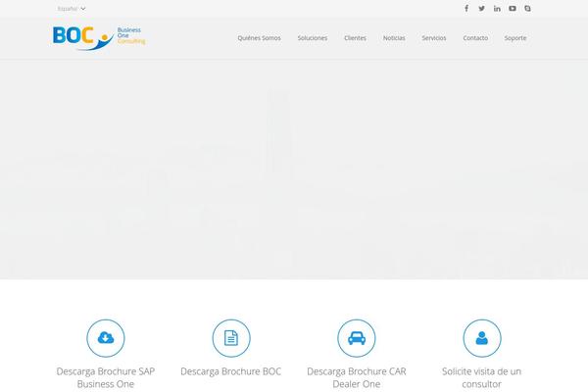Expand the Español language dropdown
The width and height of the screenshot is (588, 392).
click(72, 8)
